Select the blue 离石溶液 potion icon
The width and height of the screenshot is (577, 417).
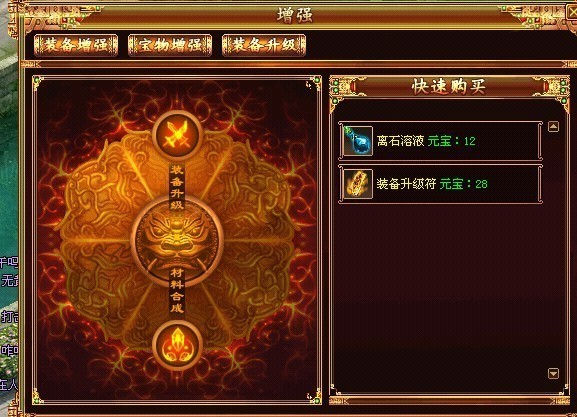(x=357, y=141)
